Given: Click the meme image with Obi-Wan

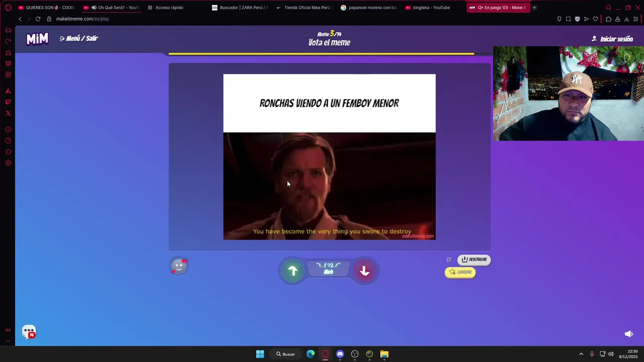Looking at the screenshot, I should [330, 186].
